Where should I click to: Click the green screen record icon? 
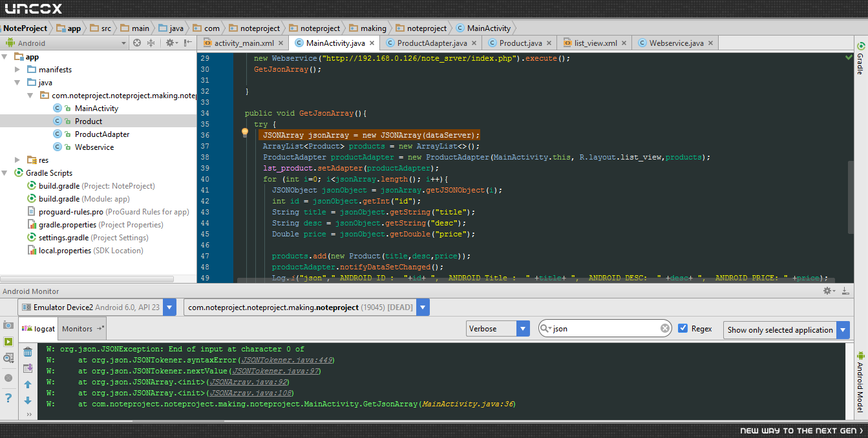(8, 341)
